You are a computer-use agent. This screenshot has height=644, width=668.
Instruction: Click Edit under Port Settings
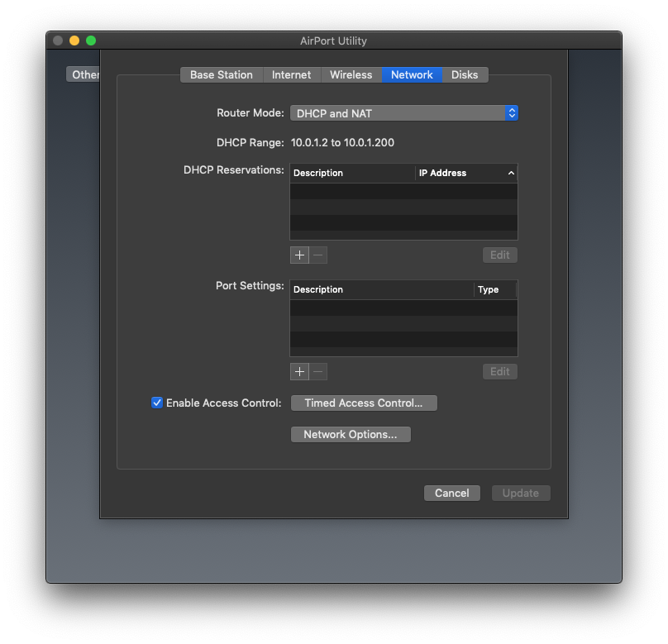pyautogui.click(x=499, y=371)
